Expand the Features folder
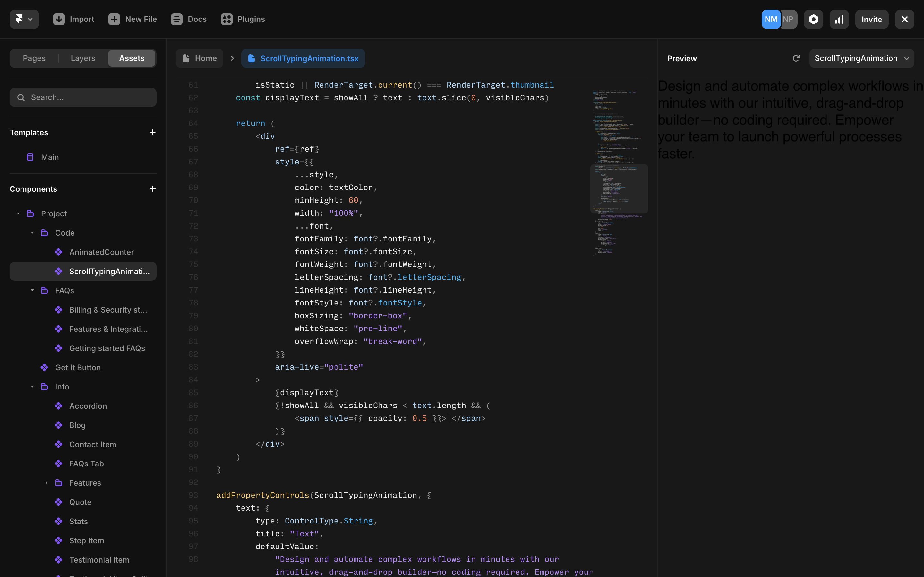This screenshot has width=924, height=577. pos(46,483)
